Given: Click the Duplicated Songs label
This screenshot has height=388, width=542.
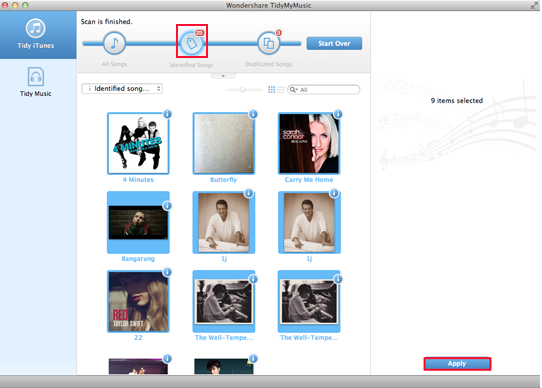Looking at the screenshot, I should point(269,64).
